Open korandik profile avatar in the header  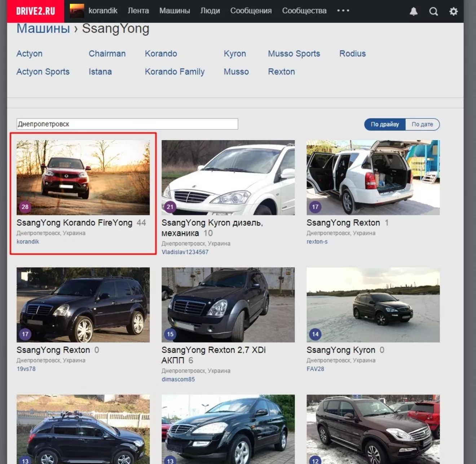(77, 11)
